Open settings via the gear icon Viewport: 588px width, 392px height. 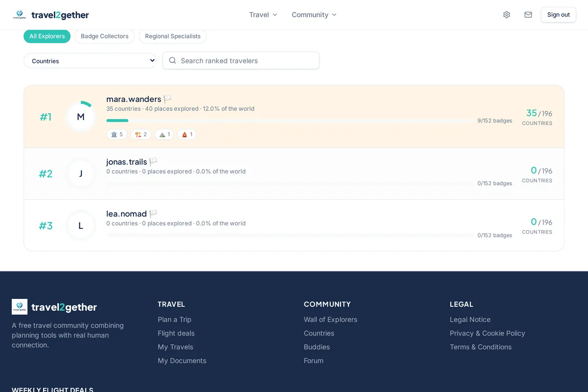507,15
